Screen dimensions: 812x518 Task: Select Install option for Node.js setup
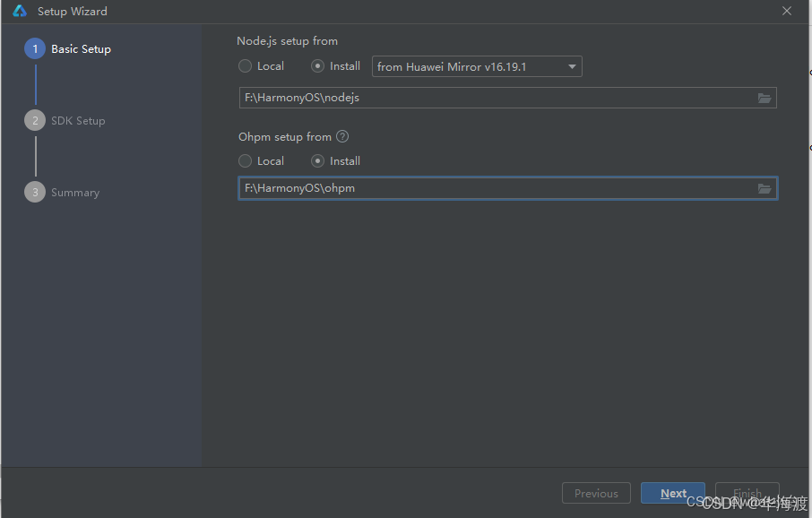click(x=335, y=66)
